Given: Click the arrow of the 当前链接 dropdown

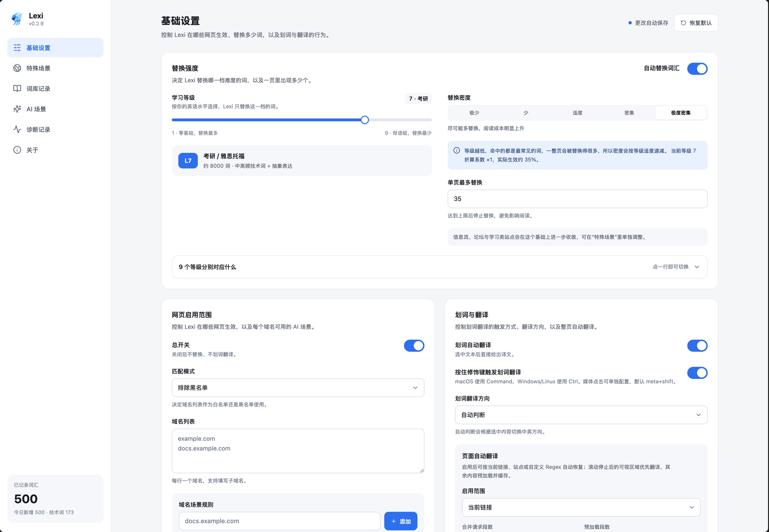Looking at the screenshot, I should click(x=692, y=508).
